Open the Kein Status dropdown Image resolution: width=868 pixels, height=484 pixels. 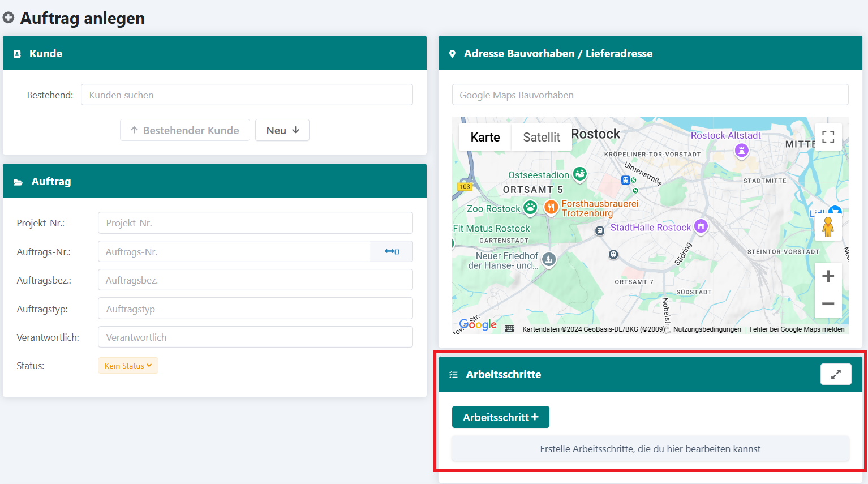coord(128,366)
